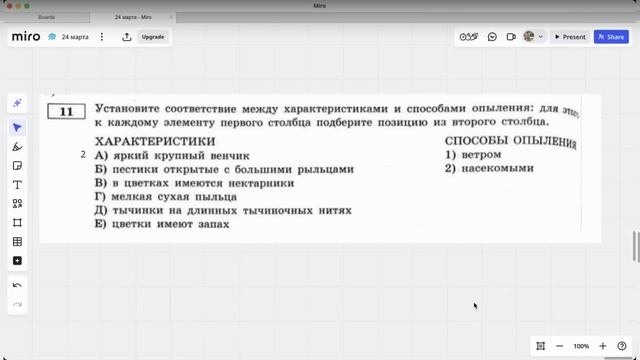Click 'Д) тычинки на длинных тычиночных нитях'
Viewport: 640px width, 360px height.
point(223,211)
